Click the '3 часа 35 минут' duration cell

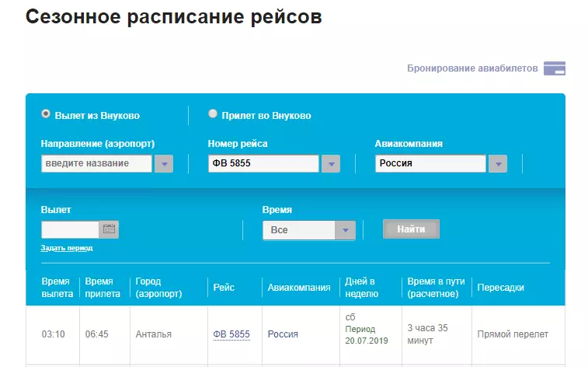pyautogui.click(x=427, y=334)
